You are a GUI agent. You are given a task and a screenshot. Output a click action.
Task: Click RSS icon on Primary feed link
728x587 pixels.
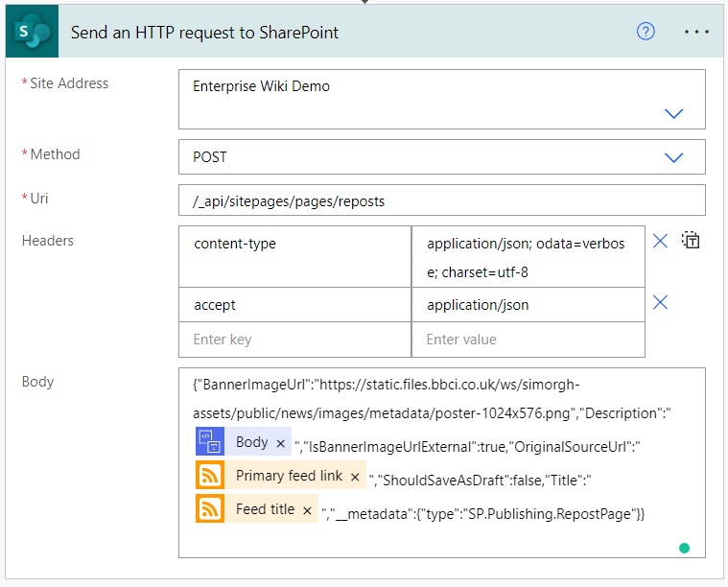pos(210,475)
